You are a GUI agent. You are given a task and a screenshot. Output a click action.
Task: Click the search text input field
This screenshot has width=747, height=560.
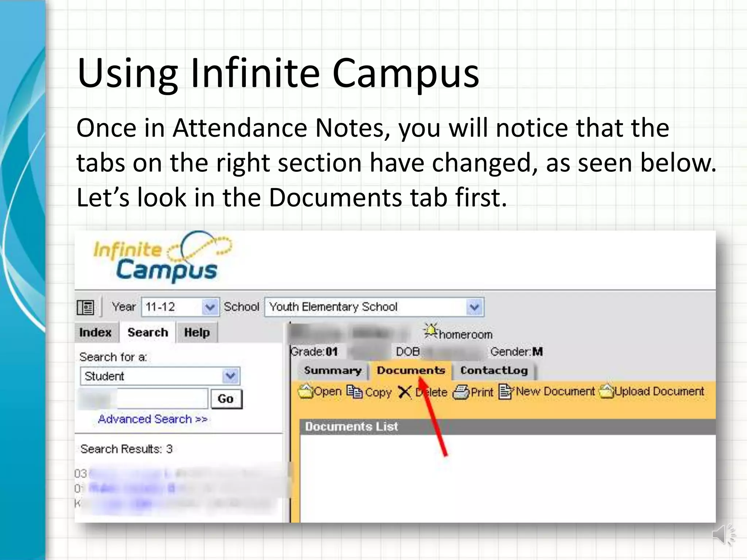(x=144, y=398)
